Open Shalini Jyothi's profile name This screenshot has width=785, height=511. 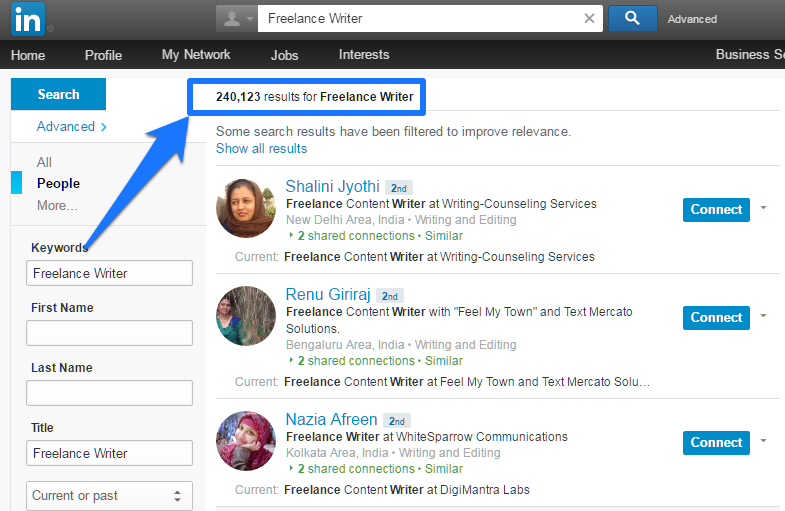[x=332, y=186]
